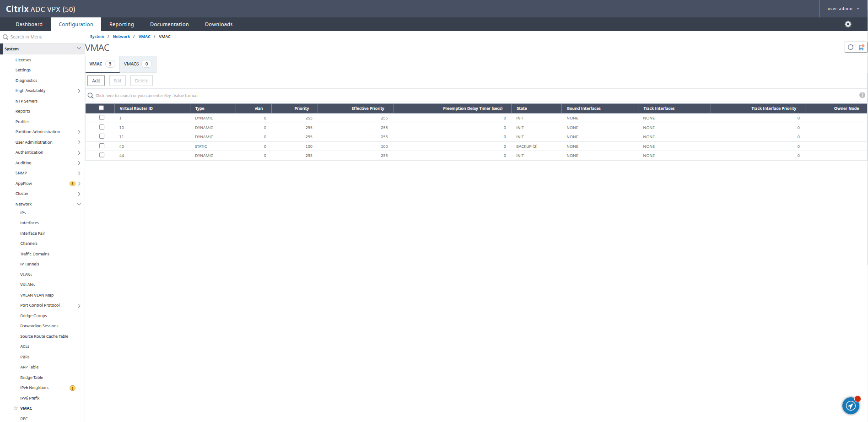This screenshot has height=422, width=868.
Task: Click the star icon next to VMAC
Action: pos(15,408)
